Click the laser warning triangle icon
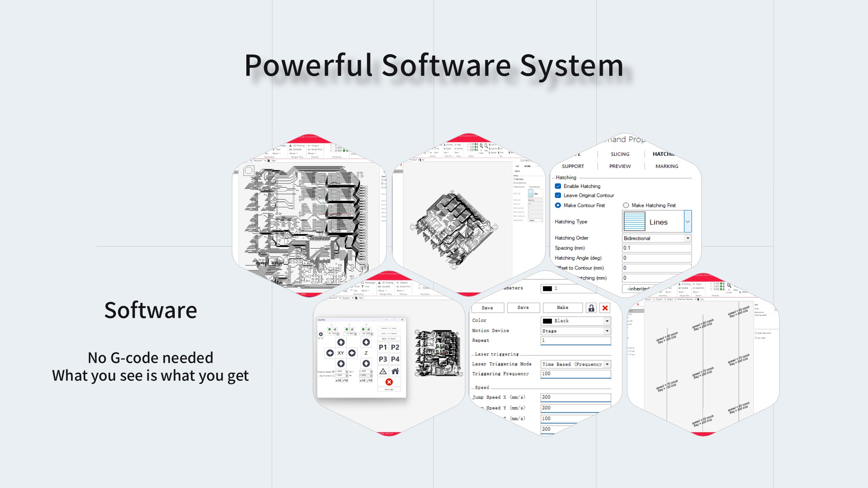Image resolution: width=868 pixels, height=488 pixels. point(383,371)
